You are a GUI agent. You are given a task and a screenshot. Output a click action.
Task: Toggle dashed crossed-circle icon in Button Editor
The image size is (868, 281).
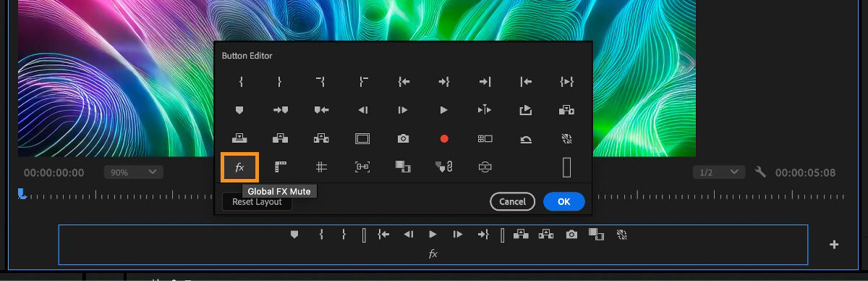click(567, 138)
